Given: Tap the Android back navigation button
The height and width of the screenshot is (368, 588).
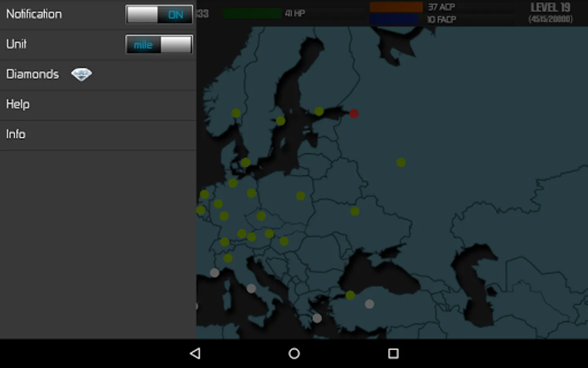Looking at the screenshot, I should tap(195, 353).
